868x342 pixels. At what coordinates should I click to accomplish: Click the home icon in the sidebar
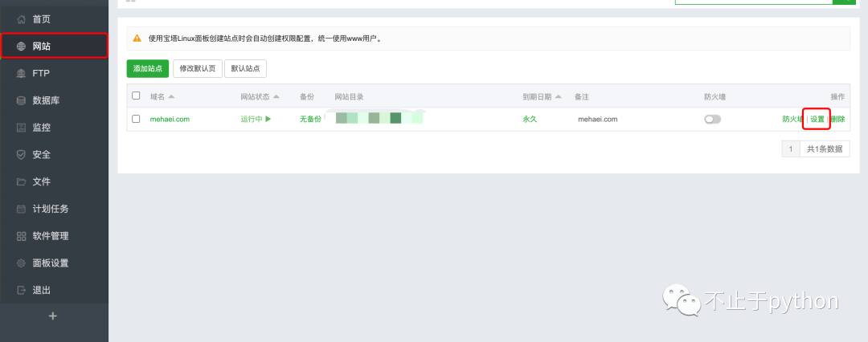tap(22, 18)
